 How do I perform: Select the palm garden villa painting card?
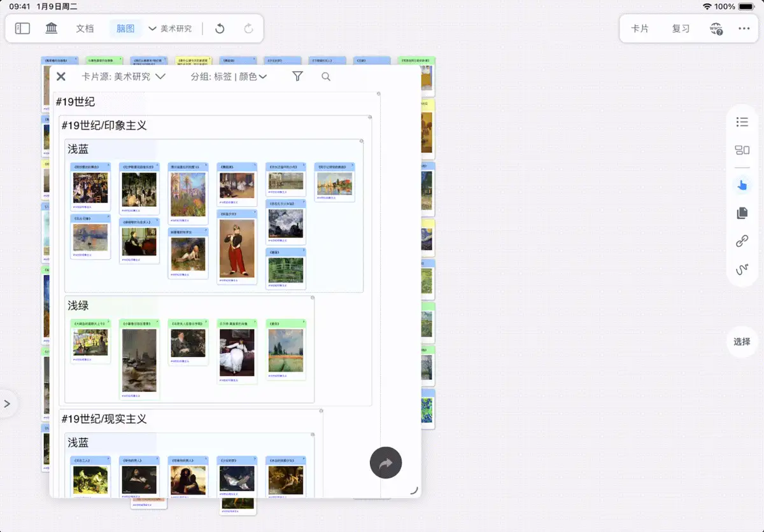click(188, 193)
